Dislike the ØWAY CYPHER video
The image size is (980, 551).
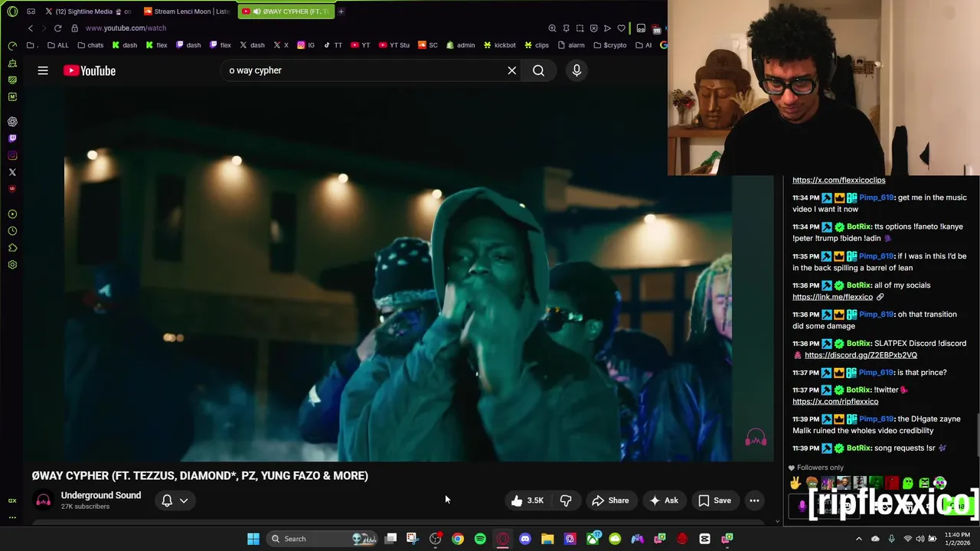coord(566,500)
